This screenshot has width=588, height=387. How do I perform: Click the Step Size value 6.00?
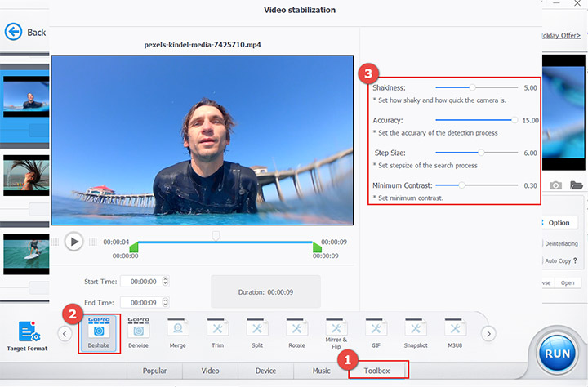pyautogui.click(x=530, y=153)
